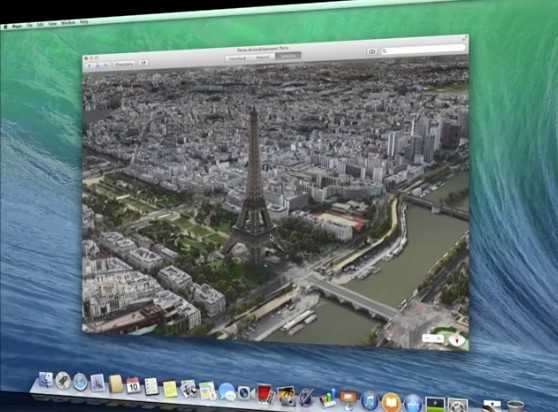Open Calendar icon showing 10 in Dock
Screen dimensions: 558x412
(133, 385)
